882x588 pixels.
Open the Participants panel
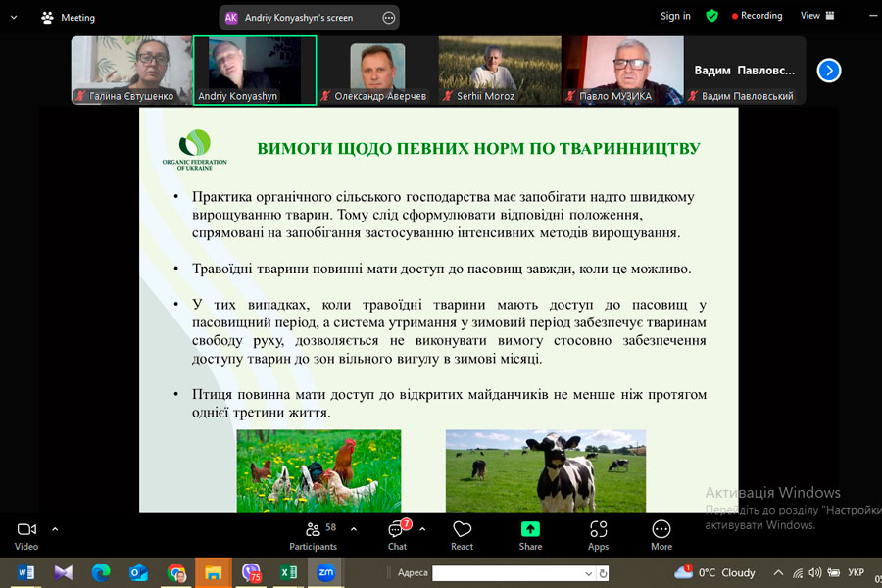coord(314,536)
